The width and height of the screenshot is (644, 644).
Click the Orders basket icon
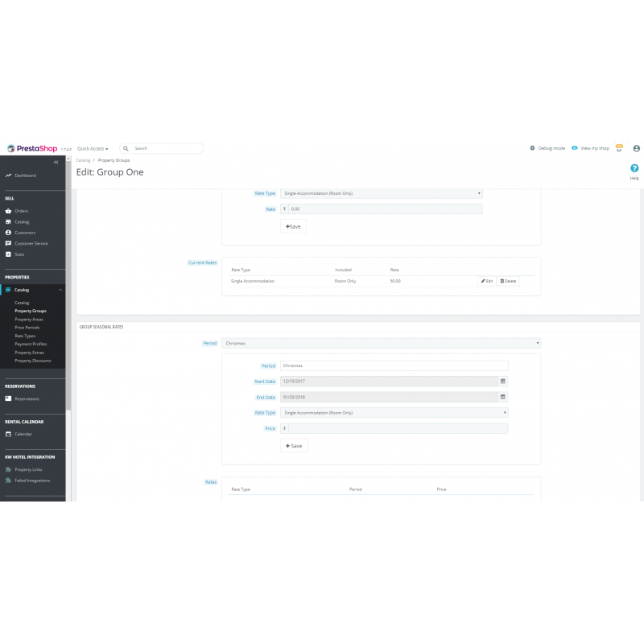[8, 211]
